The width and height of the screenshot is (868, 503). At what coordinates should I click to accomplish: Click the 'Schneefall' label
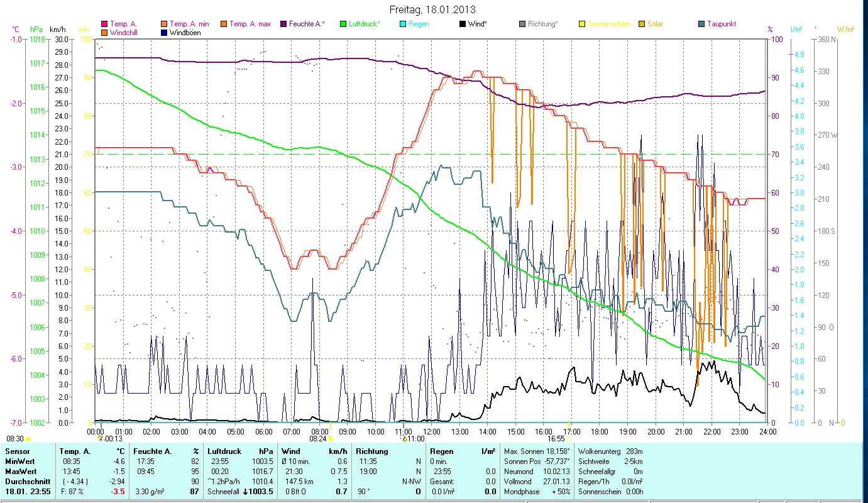click(224, 491)
